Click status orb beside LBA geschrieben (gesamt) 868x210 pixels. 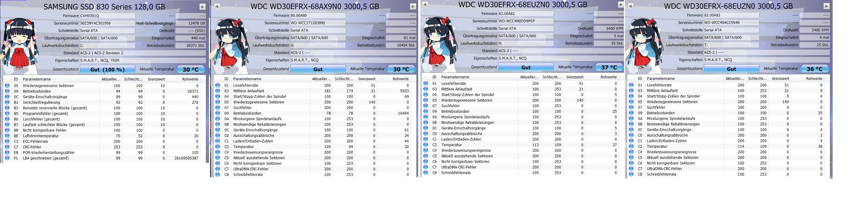coord(7,158)
